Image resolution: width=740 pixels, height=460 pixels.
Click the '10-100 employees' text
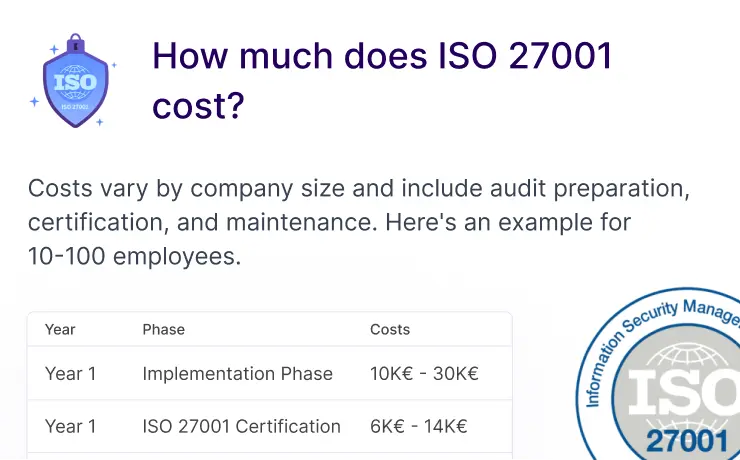[134, 255]
